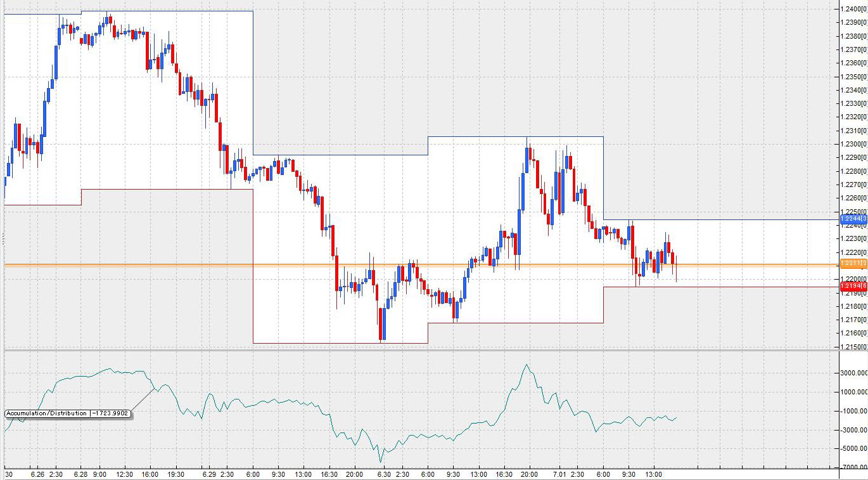The image size is (868, 480).
Task: Click the 12:30 time axis label
Action: pyautogui.click(x=124, y=474)
